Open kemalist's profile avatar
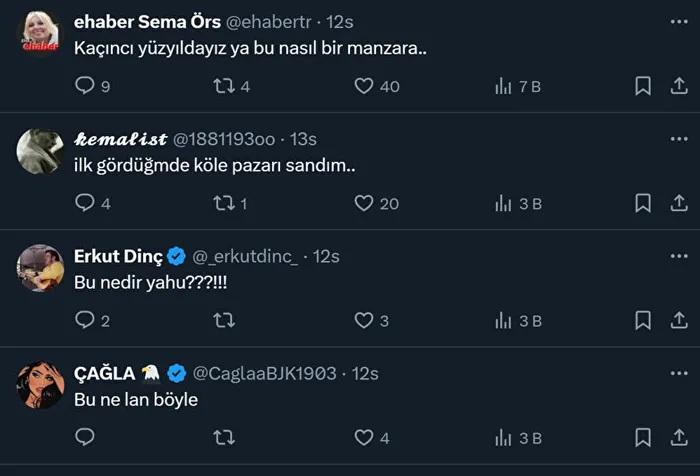This screenshot has height=476, width=700. coord(41,151)
